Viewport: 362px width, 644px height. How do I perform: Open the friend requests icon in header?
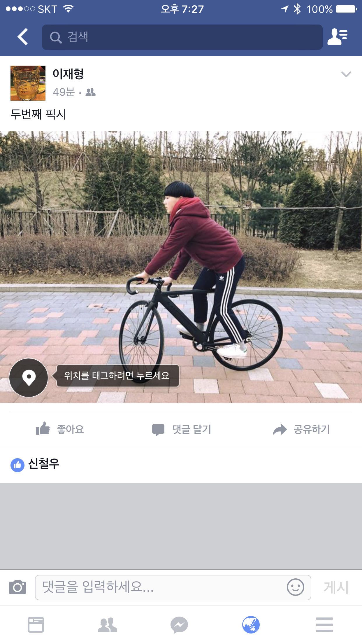click(337, 37)
